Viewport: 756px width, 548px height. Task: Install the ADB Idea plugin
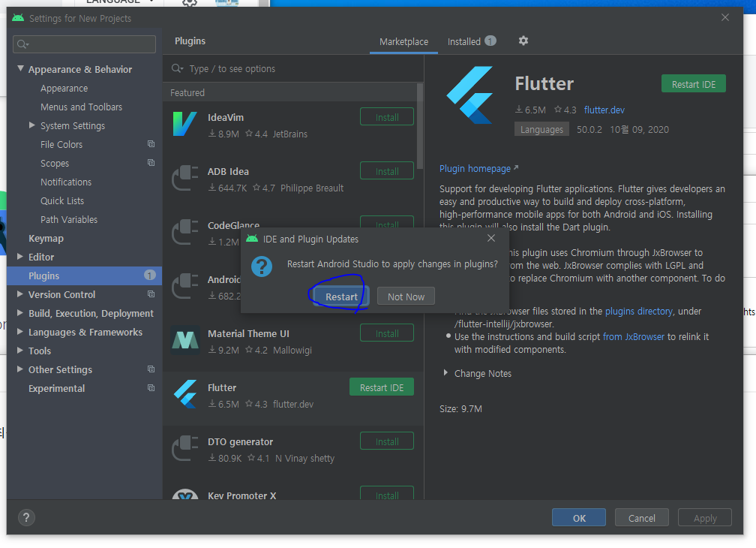387,171
